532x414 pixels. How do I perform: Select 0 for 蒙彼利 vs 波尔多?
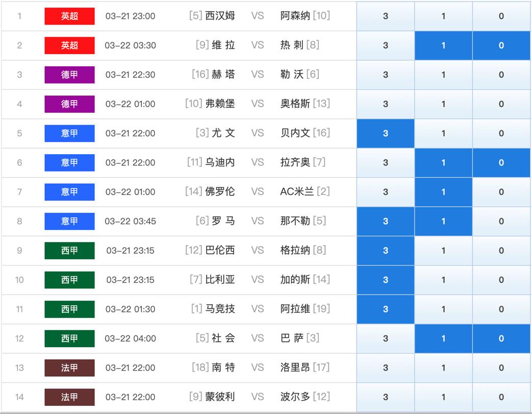pyautogui.click(x=501, y=397)
